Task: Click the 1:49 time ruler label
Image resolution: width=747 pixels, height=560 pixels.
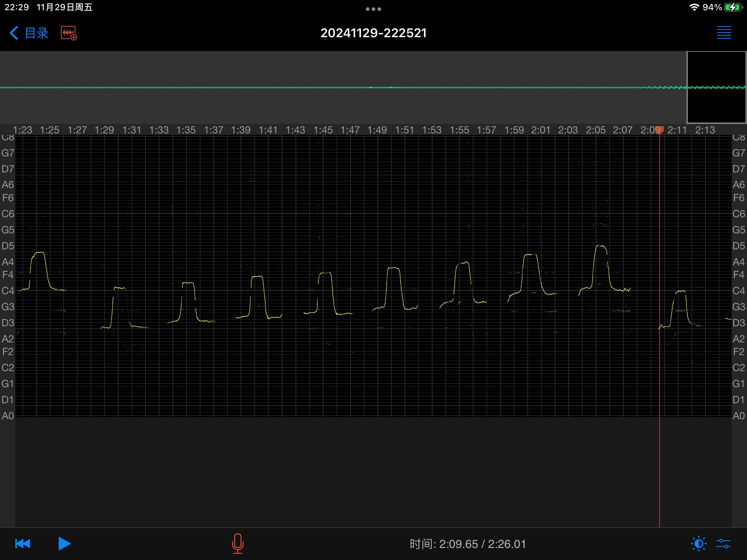Action: click(377, 130)
